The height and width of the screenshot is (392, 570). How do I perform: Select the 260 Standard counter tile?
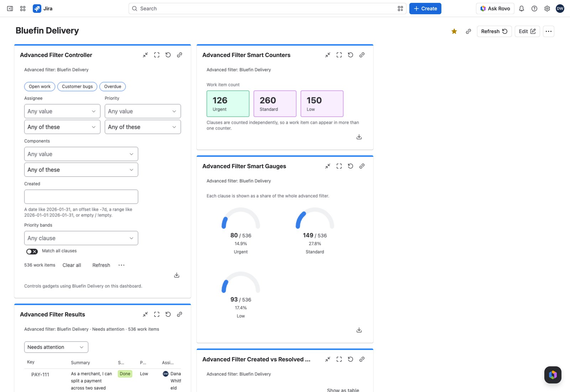pos(275,104)
